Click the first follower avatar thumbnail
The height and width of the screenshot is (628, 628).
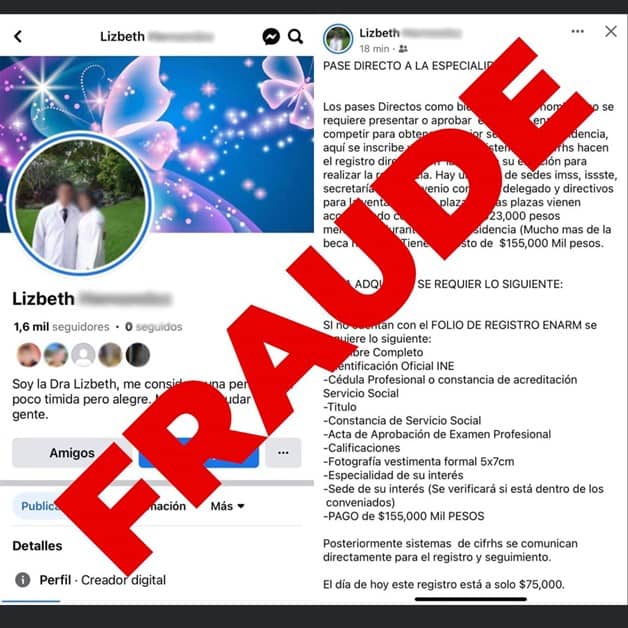point(29,355)
